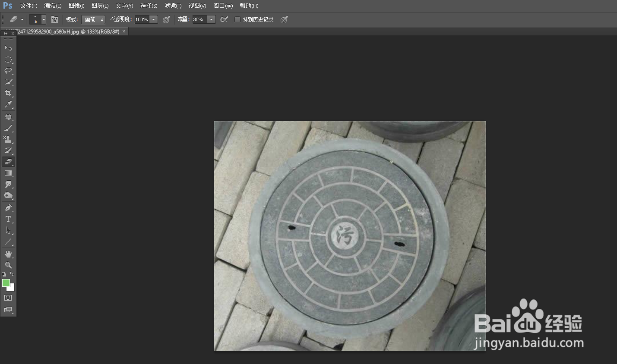Open the 视图(V) menu
This screenshot has width=617, height=364.
[197, 6]
